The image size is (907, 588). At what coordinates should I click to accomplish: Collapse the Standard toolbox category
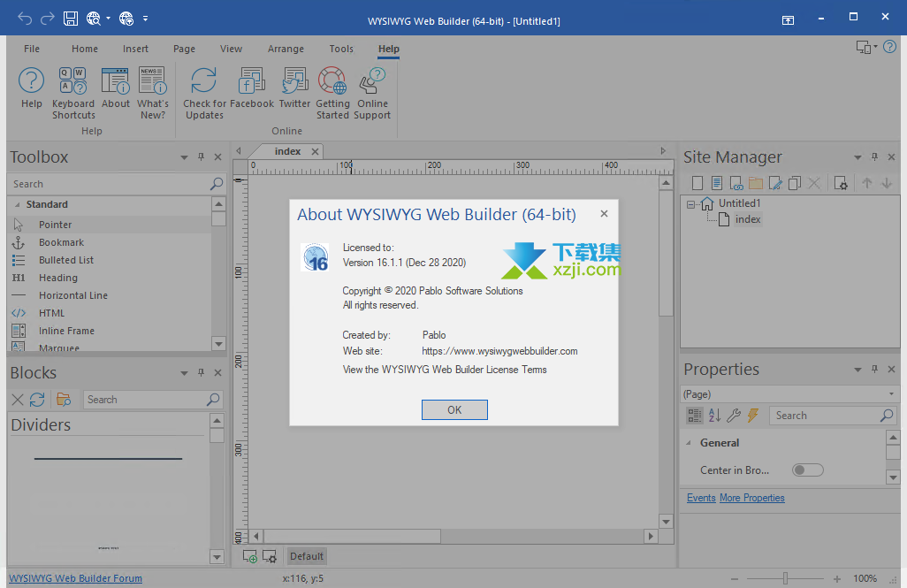(16, 204)
